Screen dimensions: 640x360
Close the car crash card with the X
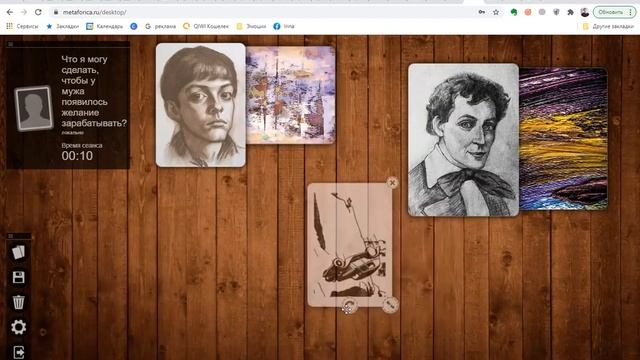pos(392,182)
